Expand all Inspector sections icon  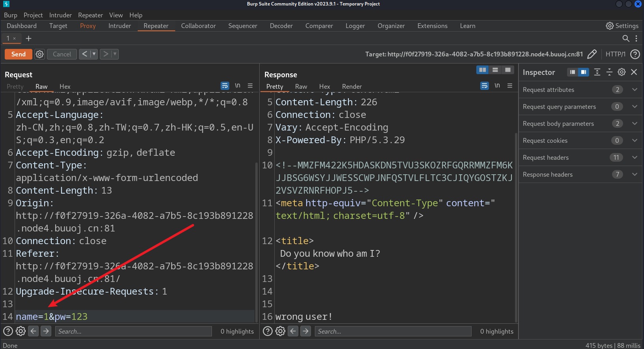[597, 72]
